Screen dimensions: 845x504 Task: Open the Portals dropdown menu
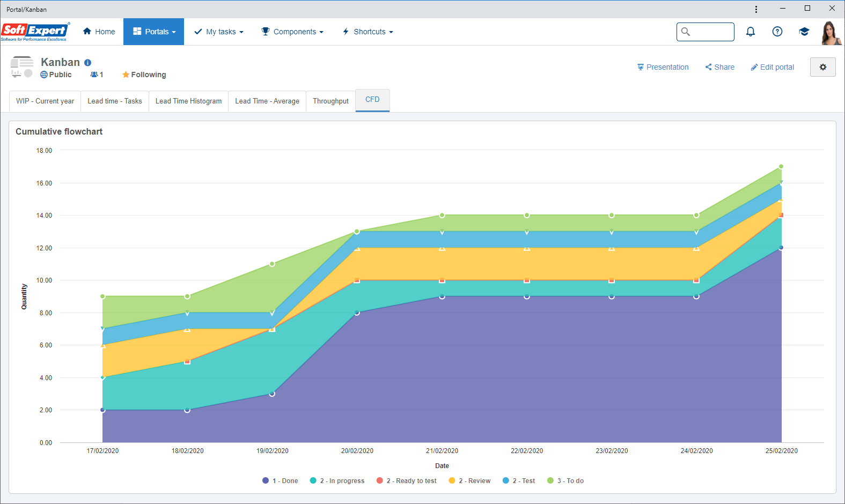pos(154,32)
